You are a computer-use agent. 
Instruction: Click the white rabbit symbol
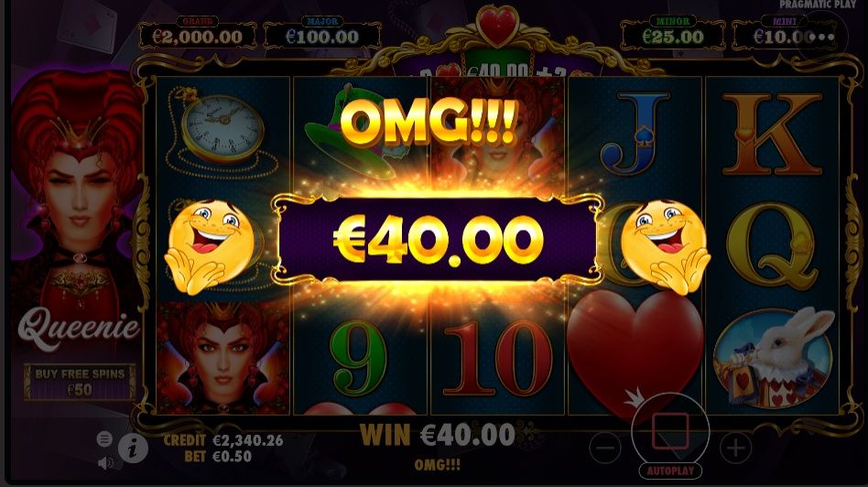click(773, 358)
